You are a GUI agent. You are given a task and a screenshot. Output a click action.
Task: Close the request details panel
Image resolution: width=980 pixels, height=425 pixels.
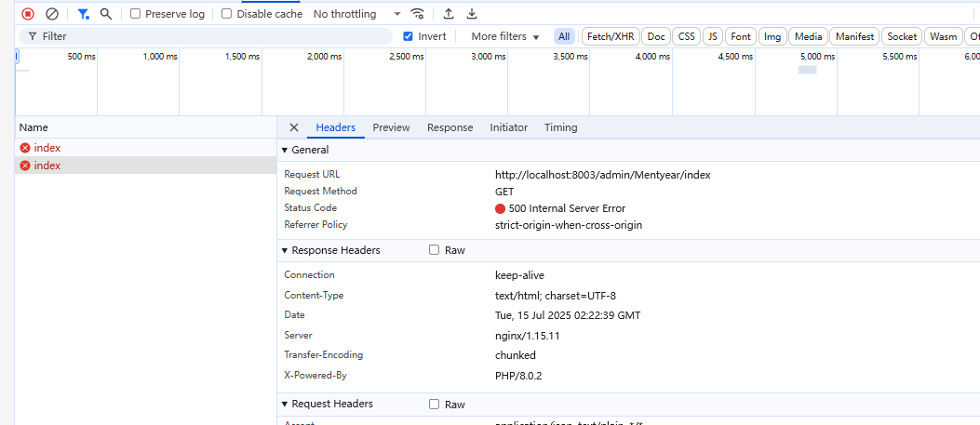pos(294,127)
